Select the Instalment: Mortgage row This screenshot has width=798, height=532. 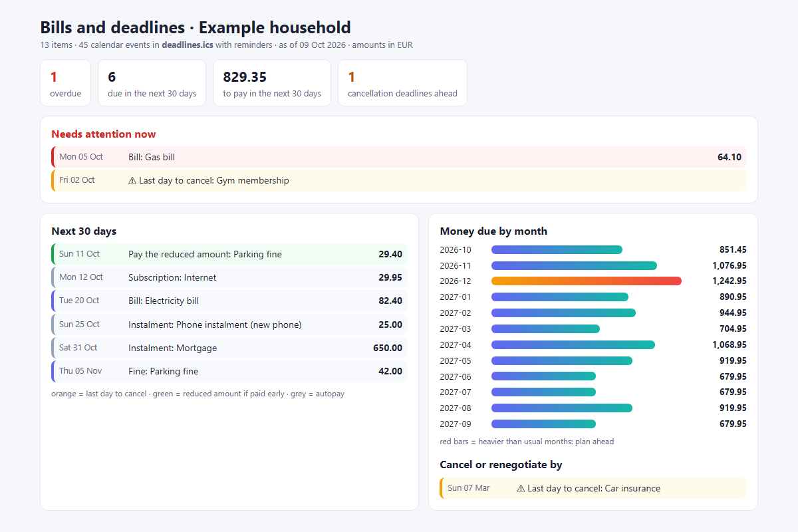pyautogui.click(x=229, y=348)
